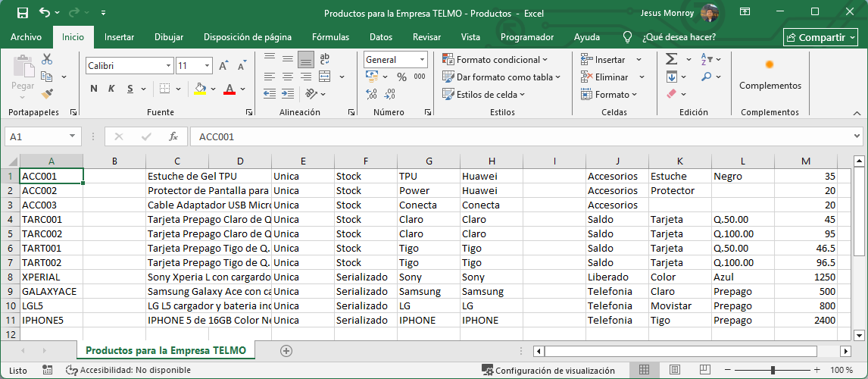Open the Archivo tab
This screenshot has height=379, width=868.
click(x=26, y=37)
